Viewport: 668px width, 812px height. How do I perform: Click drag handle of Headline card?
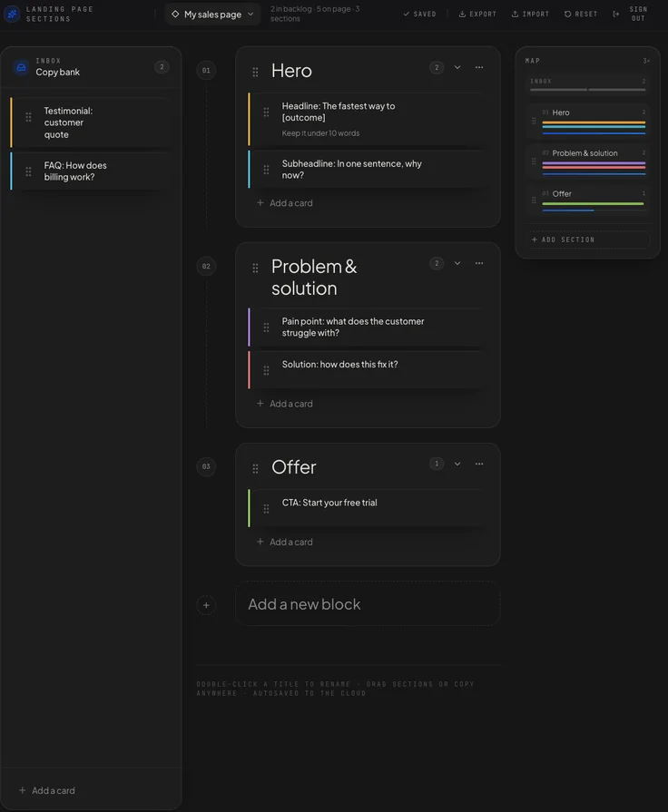click(266, 112)
